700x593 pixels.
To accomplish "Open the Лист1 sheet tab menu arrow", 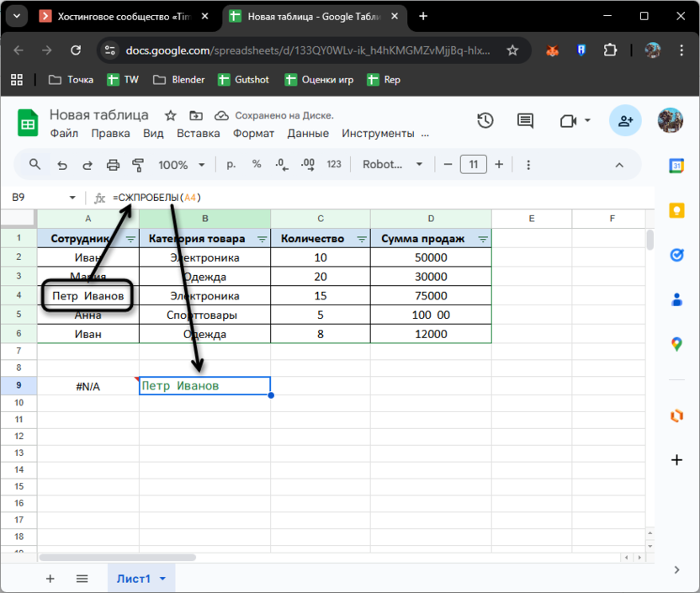I will 162,579.
